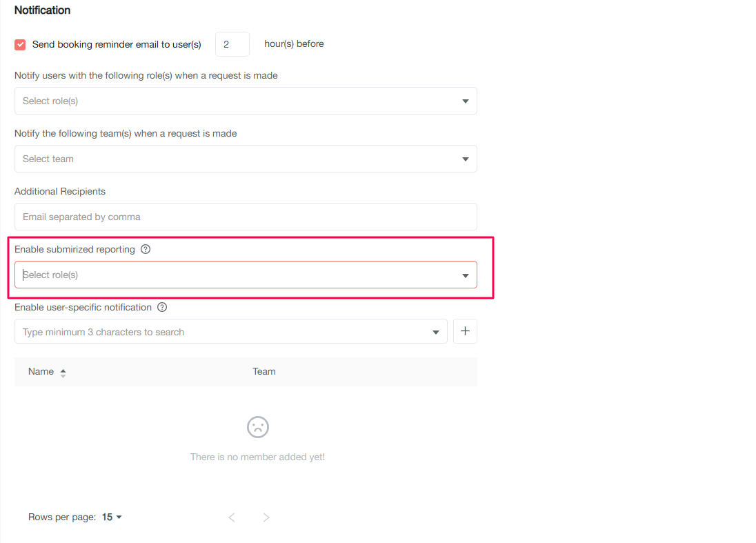The height and width of the screenshot is (543, 756).
Task: Expand the submirized reporting role(s) dropdown arrow
Action: (466, 275)
